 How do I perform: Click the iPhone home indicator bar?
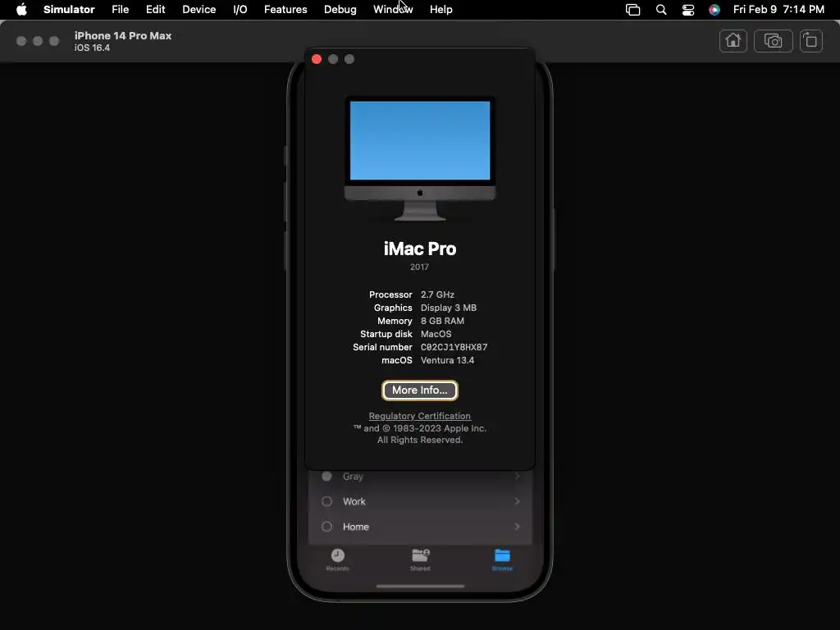[420, 586]
